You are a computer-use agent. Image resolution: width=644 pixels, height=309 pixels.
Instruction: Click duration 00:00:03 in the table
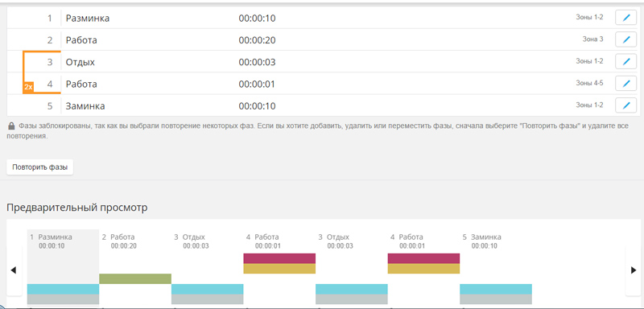click(x=257, y=63)
